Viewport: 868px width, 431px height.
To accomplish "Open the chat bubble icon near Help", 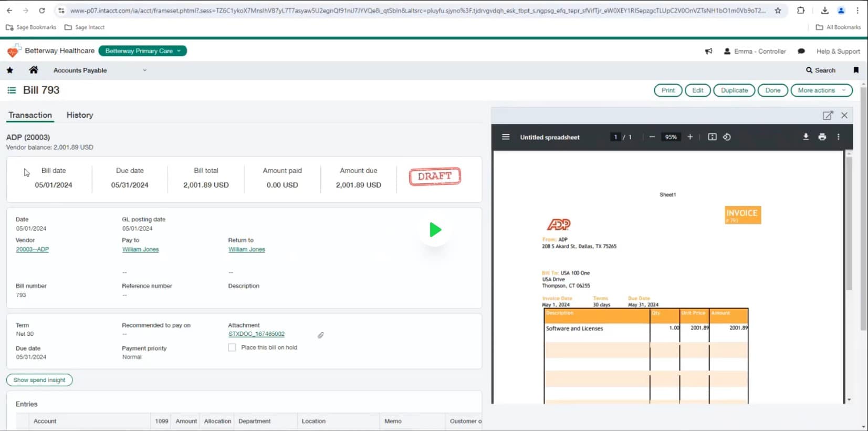I will tap(801, 51).
